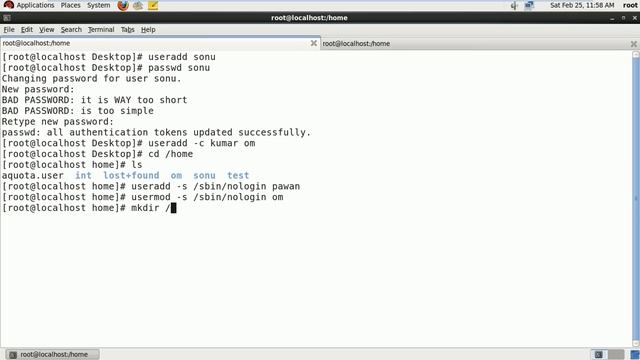640x360 pixels.
Task: Close the first terminal tab
Action: (313, 43)
